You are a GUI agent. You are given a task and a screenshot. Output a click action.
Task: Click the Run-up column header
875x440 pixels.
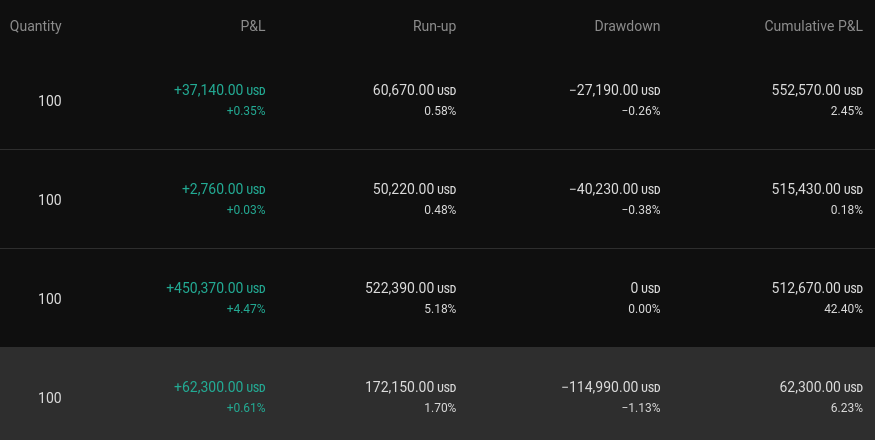434,26
